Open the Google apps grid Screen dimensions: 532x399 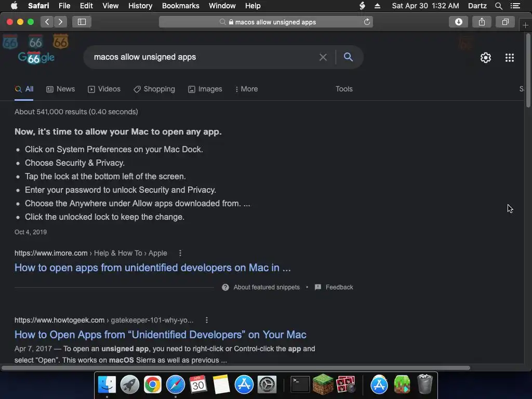509,58
